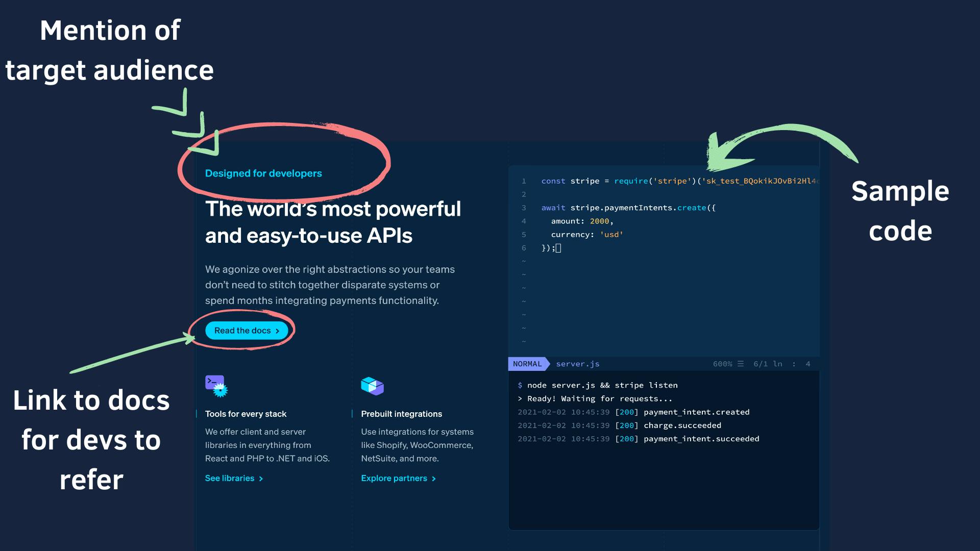Image resolution: width=980 pixels, height=551 pixels.
Task: Click the Tools for every stack heading
Action: pyautogui.click(x=246, y=414)
